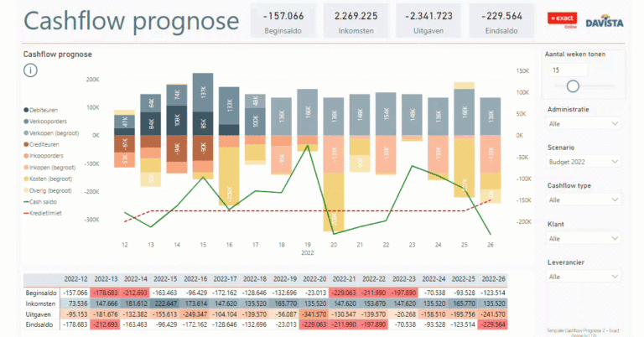Click the Template Cashflow Prognose footer text
The width and height of the screenshot is (644, 337).
[x=584, y=333]
